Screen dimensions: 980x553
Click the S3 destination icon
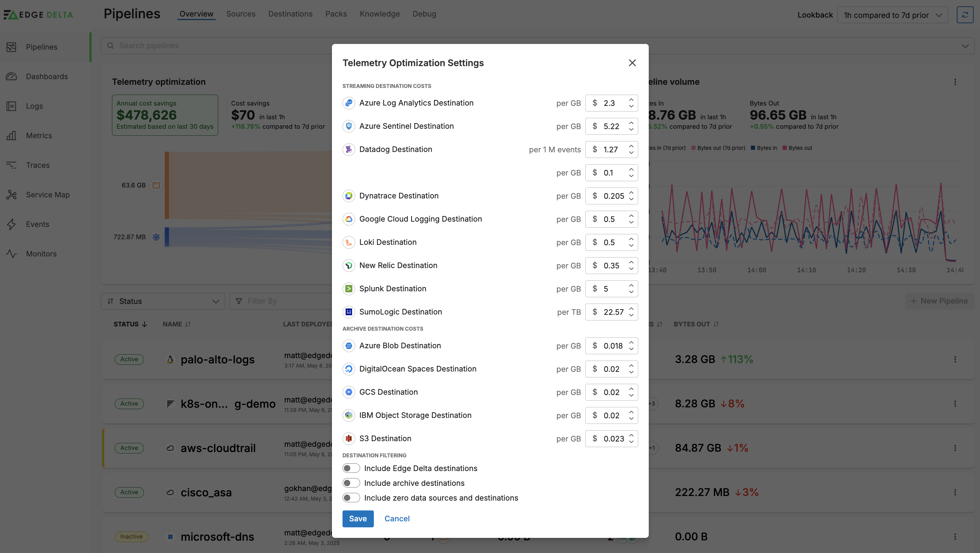pos(348,438)
